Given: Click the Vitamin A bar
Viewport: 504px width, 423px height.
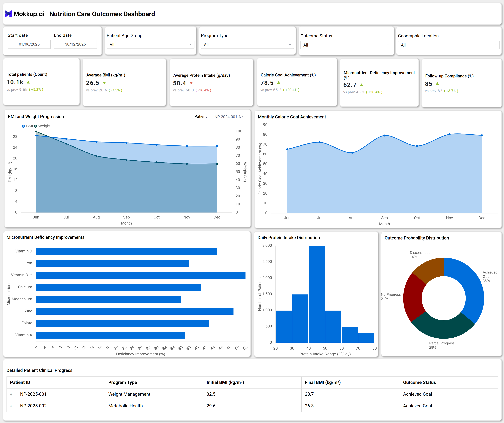Looking at the screenshot, I should click(110, 335).
